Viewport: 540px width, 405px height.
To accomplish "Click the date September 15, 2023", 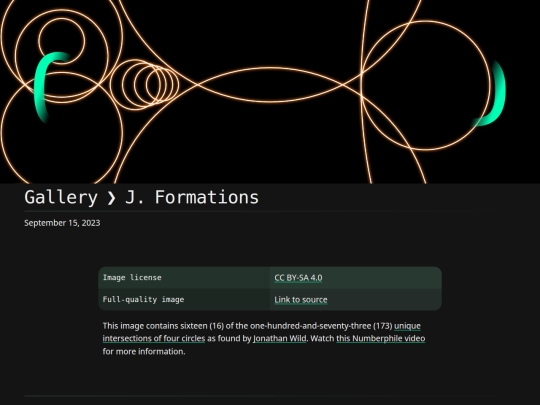I will tap(62, 223).
